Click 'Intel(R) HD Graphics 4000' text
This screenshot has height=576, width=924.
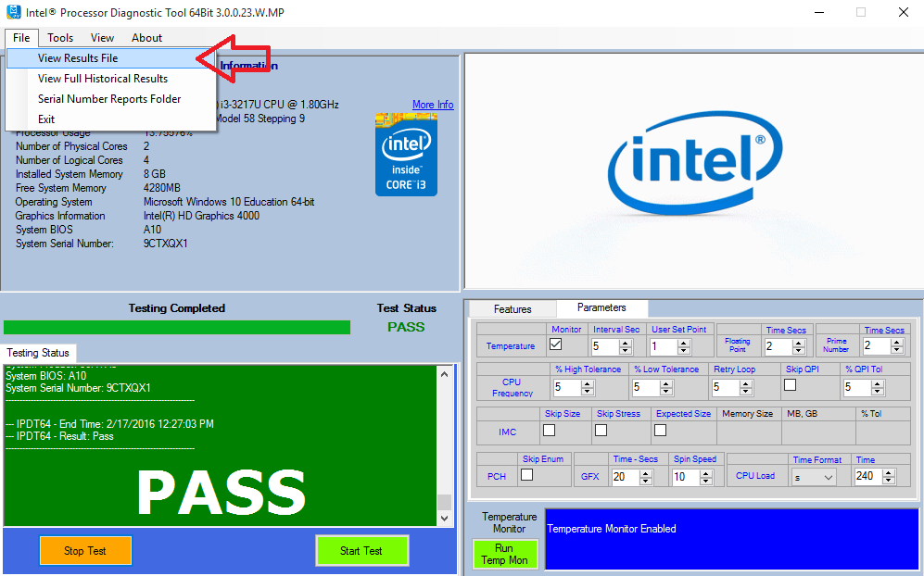(201, 216)
